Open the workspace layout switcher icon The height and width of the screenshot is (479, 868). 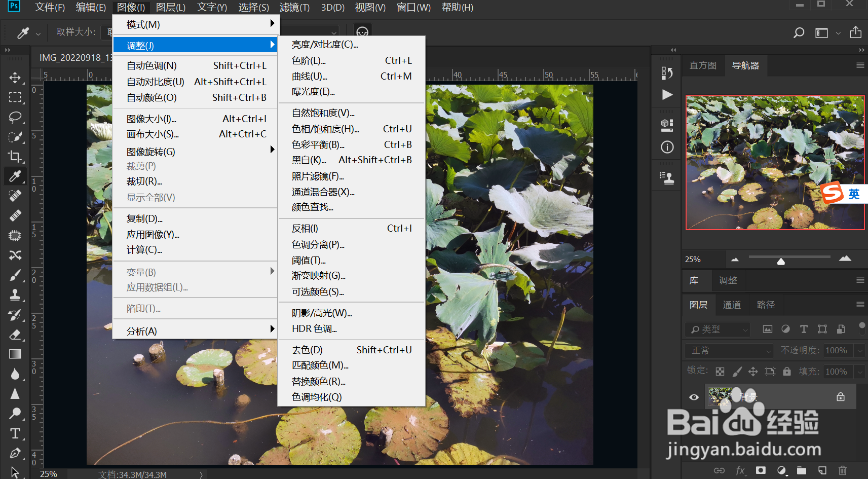(x=821, y=33)
